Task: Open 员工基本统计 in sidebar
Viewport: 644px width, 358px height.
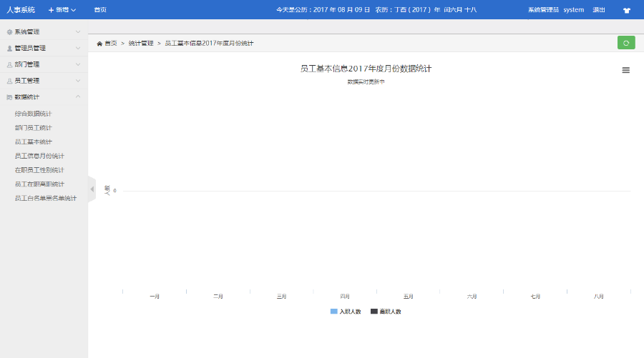Action: tap(33, 142)
